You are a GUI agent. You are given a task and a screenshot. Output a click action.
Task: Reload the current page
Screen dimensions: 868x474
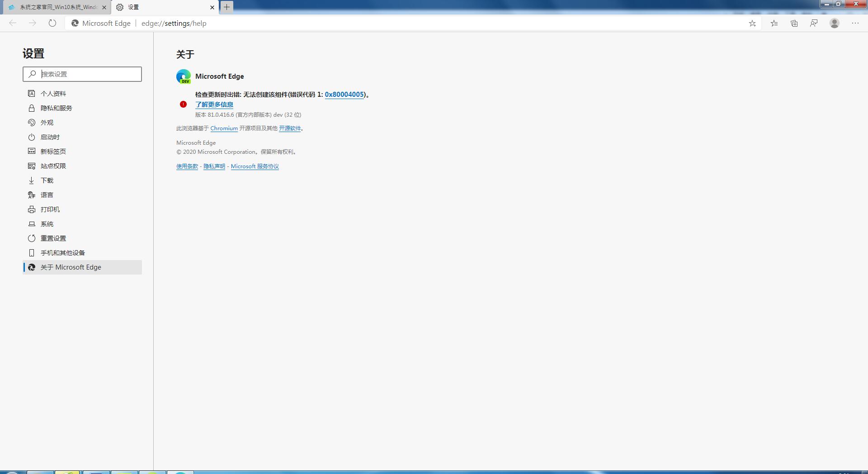pyautogui.click(x=52, y=23)
